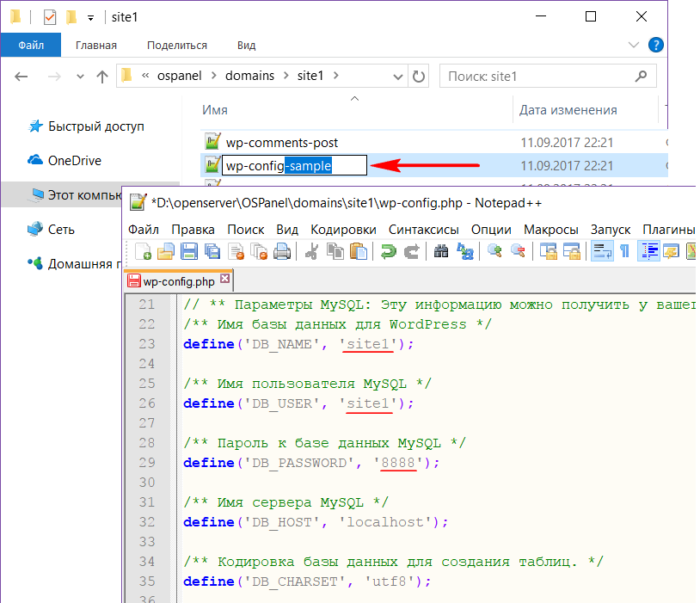Toggle the indent guide toolbar button
This screenshot has width=700, height=603.
(648, 251)
